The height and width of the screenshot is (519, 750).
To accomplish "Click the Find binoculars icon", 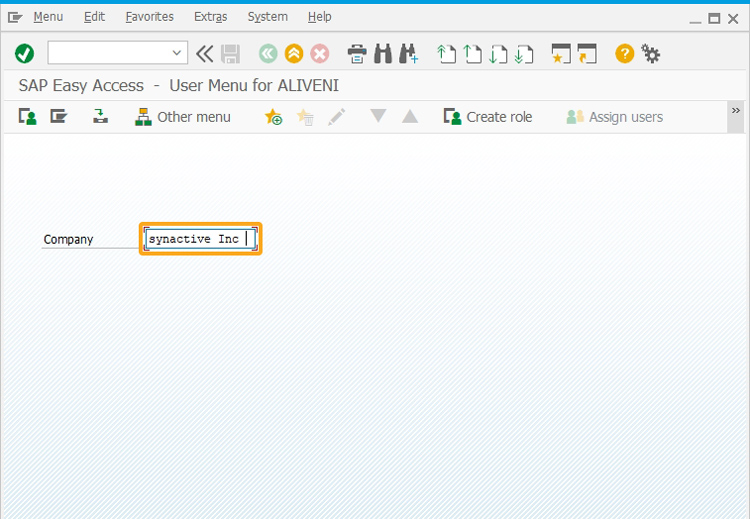I will pyautogui.click(x=383, y=54).
